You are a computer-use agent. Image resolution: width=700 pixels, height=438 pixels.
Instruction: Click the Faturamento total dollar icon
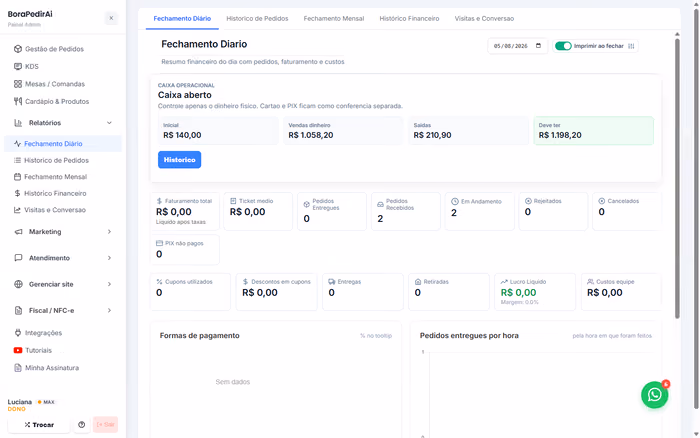coord(159,201)
